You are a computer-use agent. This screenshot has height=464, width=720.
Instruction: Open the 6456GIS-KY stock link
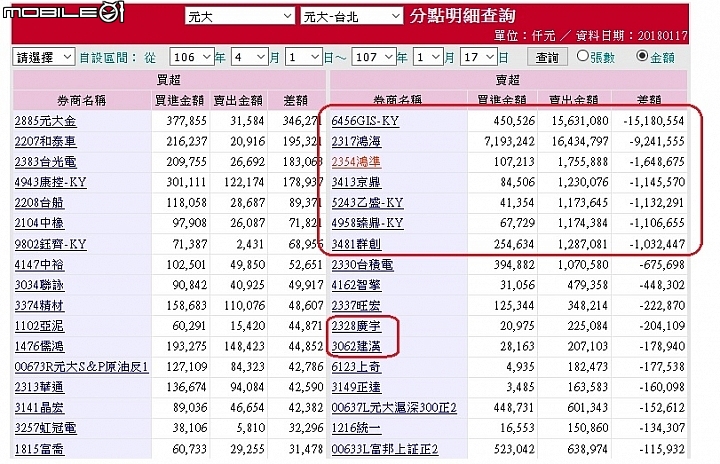click(x=366, y=121)
